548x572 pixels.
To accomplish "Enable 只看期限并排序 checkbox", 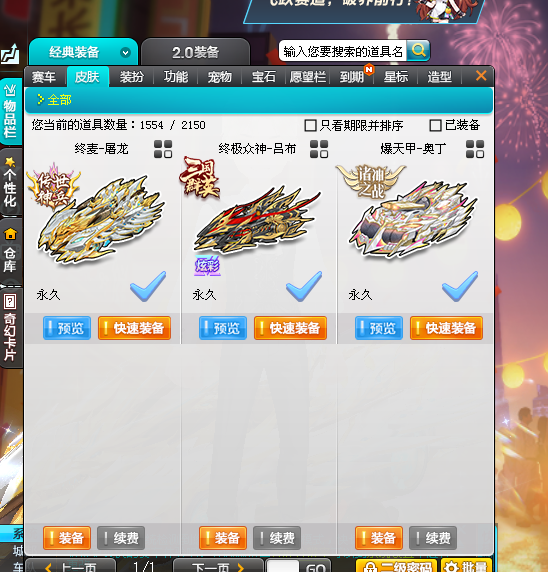I will (310, 125).
